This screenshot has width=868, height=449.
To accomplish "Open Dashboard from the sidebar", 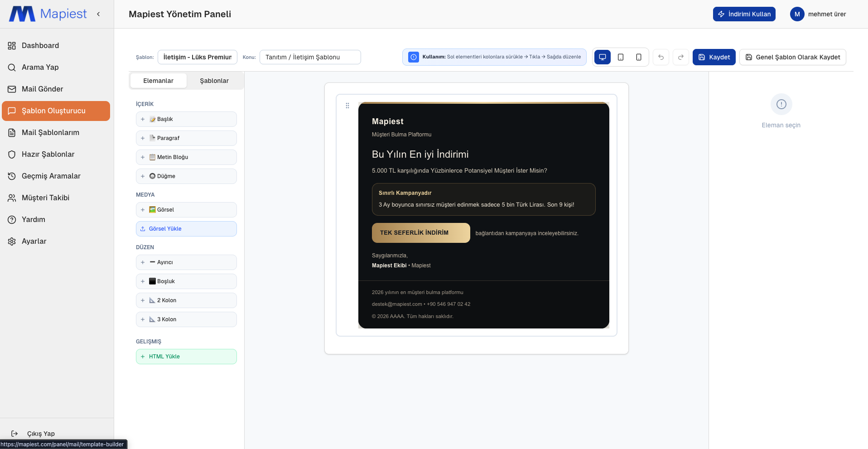I will coord(56,45).
